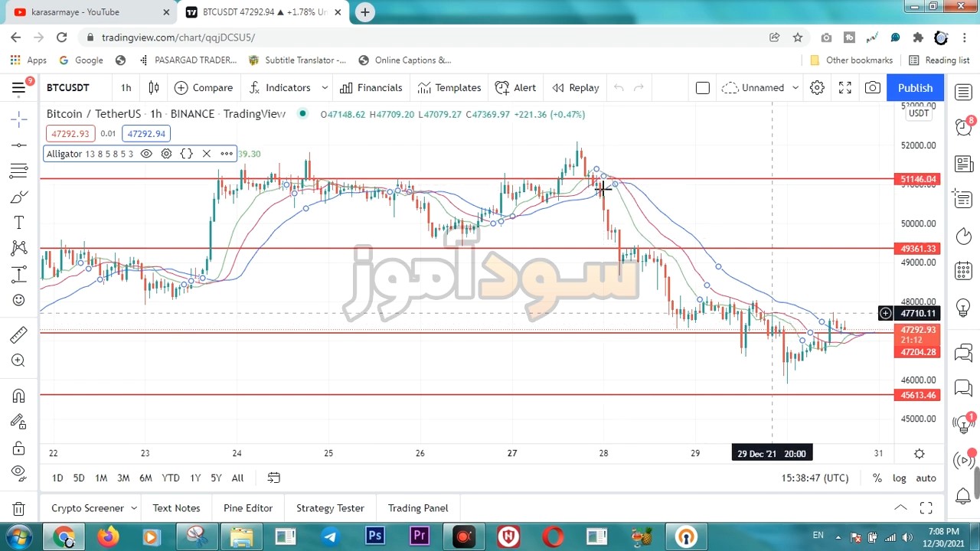Select the brush drawing tool
Screen dimensions: 980x551
(19, 197)
